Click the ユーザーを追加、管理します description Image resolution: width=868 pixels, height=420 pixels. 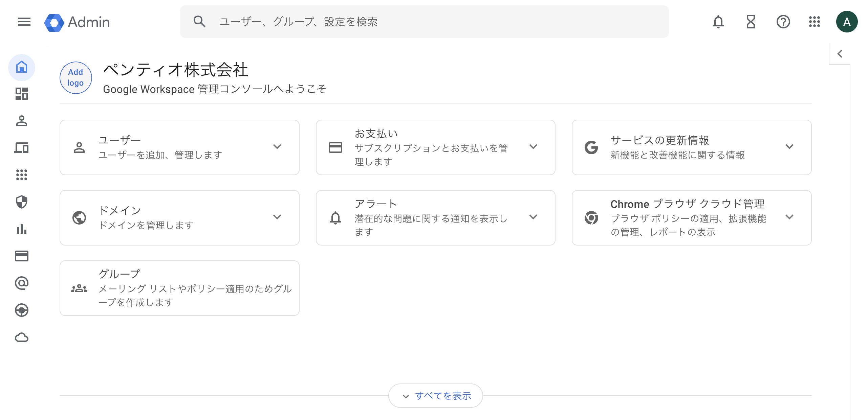(160, 155)
